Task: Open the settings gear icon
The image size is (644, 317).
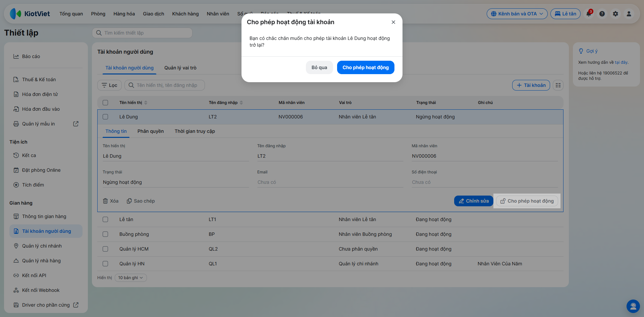Action: [x=615, y=14]
